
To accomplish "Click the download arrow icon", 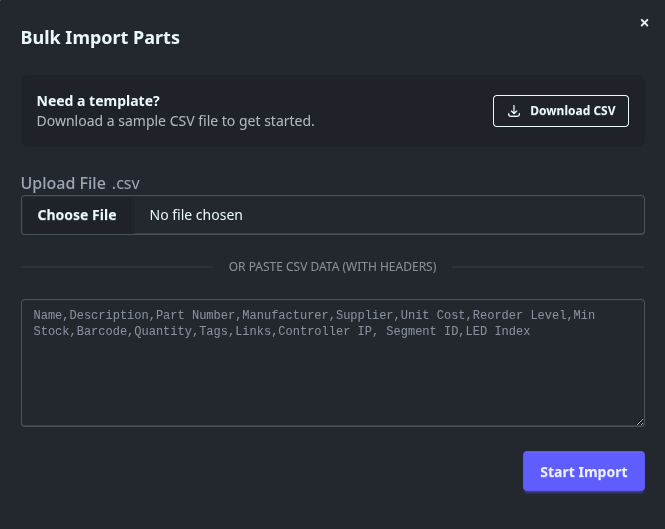I will 514,111.
